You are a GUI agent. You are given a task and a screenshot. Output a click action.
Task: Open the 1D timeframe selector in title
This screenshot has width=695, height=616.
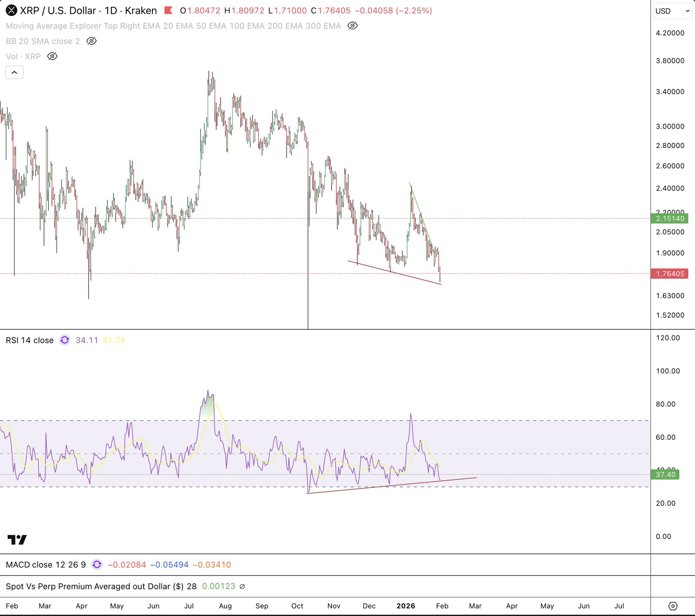111,11
